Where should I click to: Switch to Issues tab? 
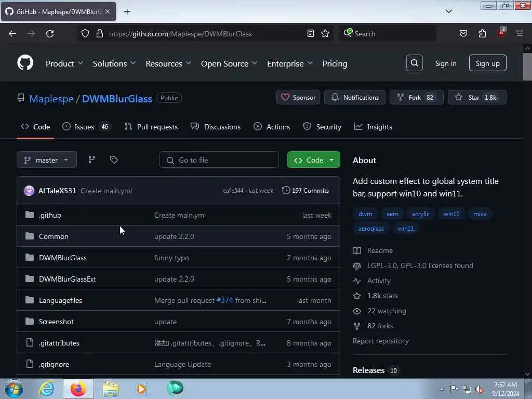tap(87, 127)
